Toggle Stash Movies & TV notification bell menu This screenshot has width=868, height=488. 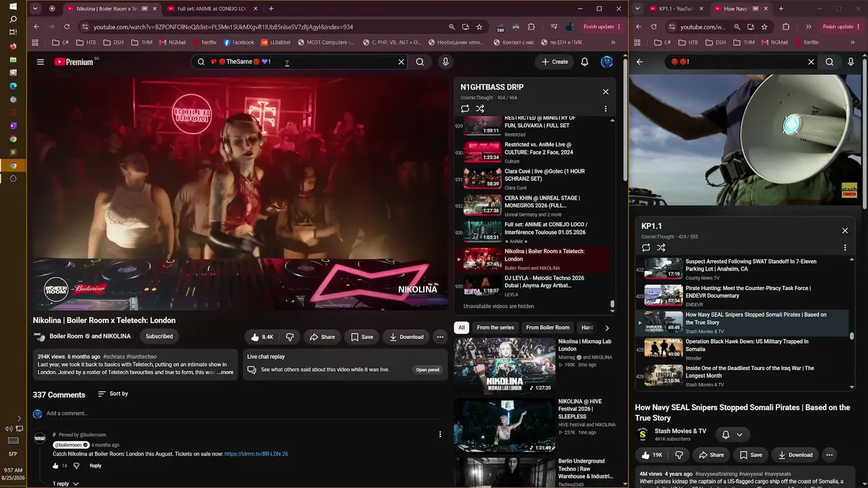point(732,434)
